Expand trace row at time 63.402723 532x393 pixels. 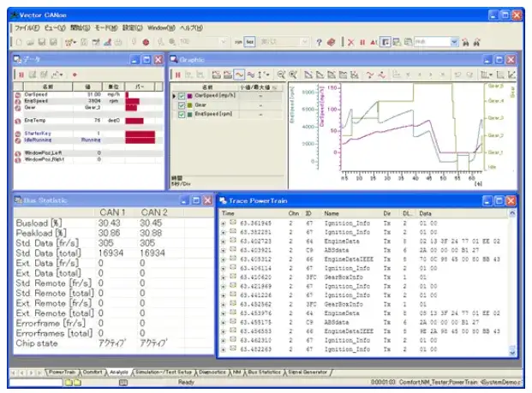[x=224, y=241]
